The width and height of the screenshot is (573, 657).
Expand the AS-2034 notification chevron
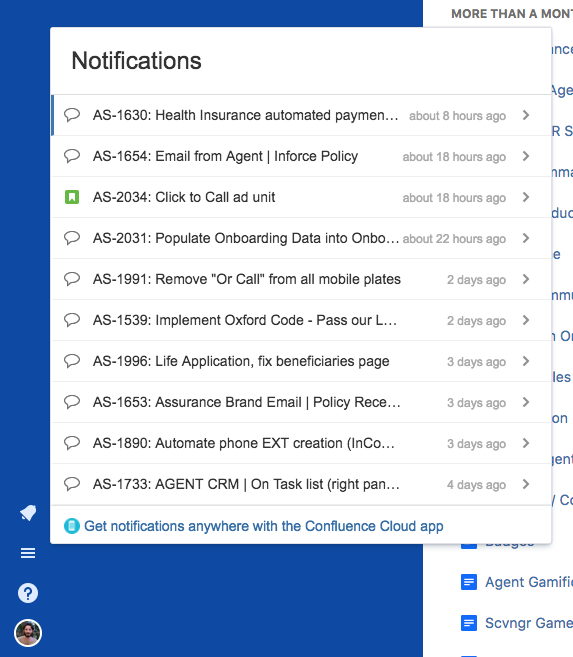526,197
